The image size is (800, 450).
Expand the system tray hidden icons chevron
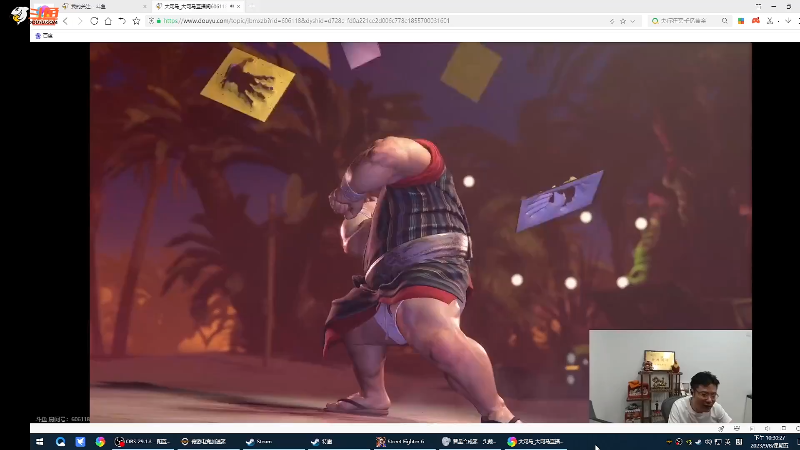[669, 442]
